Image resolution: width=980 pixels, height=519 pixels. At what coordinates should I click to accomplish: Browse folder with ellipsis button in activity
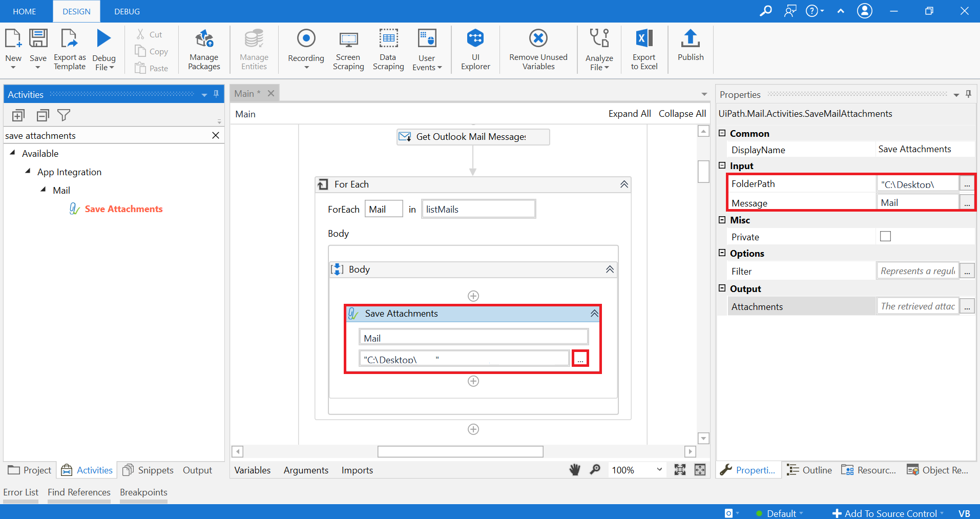pyautogui.click(x=580, y=359)
